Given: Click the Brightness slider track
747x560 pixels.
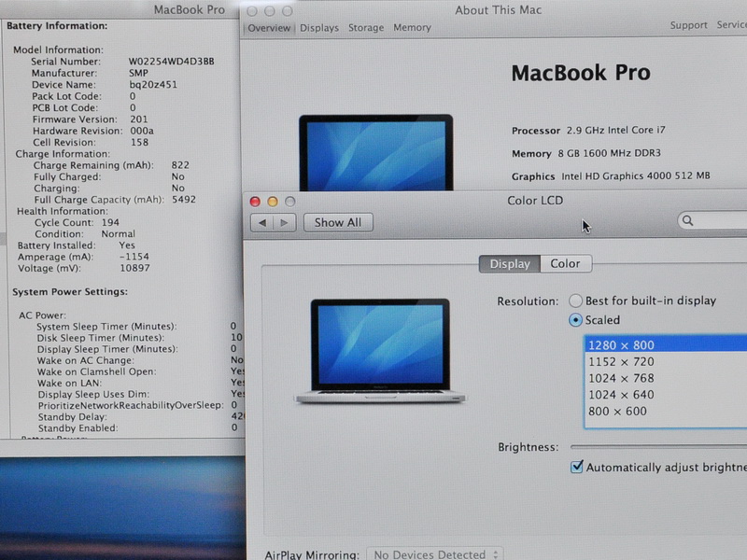Looking at the screenshot, I should tap(658, 447).
